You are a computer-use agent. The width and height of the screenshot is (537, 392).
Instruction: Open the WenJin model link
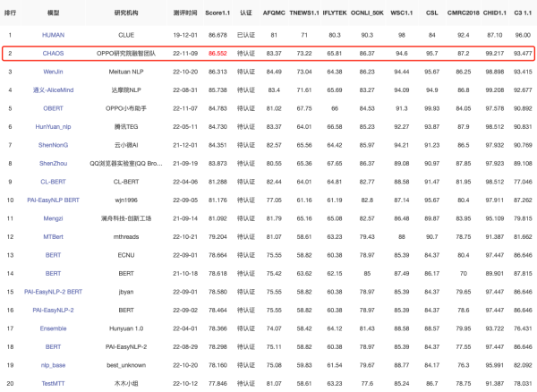[x=53, y=72]
